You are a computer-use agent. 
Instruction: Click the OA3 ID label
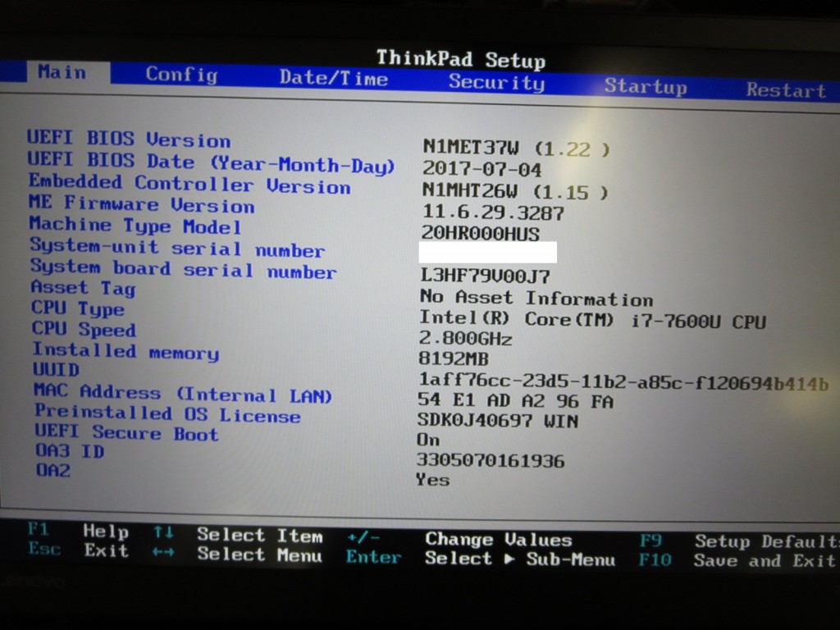70,451
